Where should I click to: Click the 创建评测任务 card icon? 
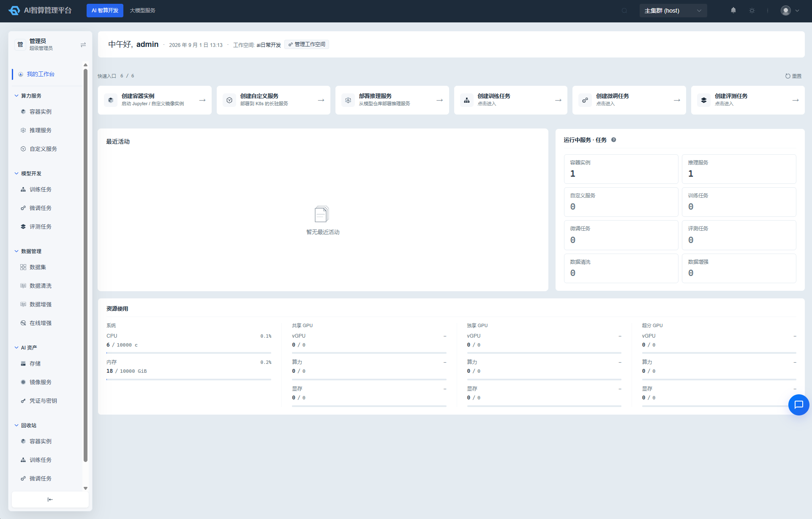[x=704, y=100]
